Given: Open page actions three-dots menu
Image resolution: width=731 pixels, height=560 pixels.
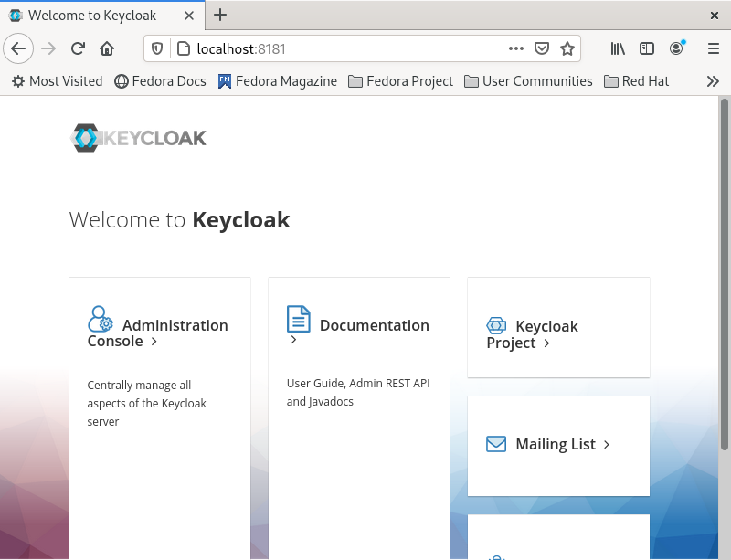Looking at the screenshot, I should [516, 48].
